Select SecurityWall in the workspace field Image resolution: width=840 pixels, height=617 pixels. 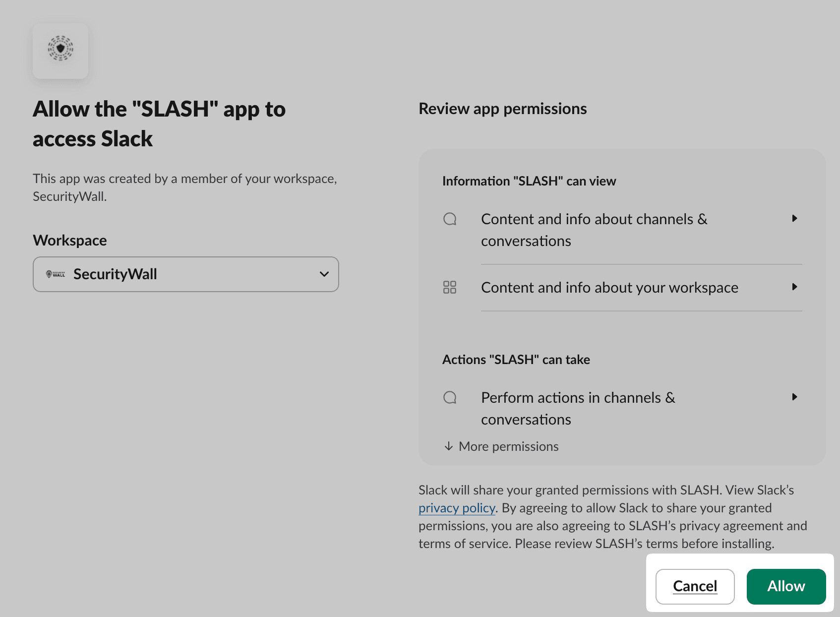pyautogui.click(x=115, y=274)
